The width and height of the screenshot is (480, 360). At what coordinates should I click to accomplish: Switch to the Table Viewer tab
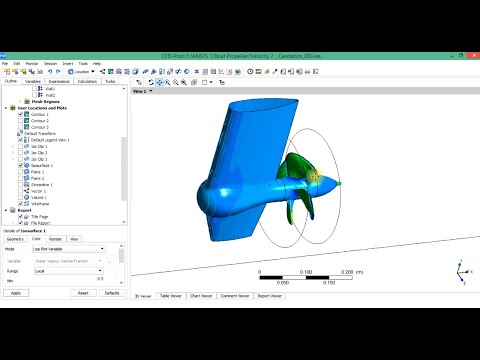[171, 296]
